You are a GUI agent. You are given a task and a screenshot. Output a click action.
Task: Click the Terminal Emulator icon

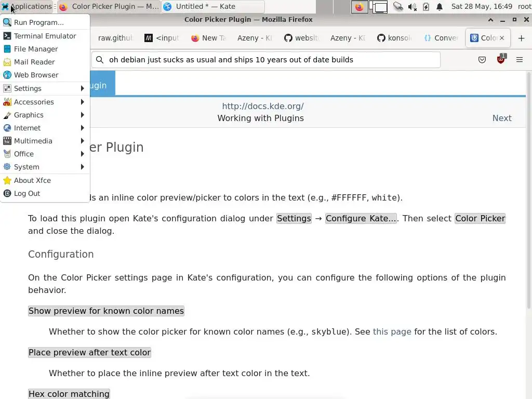7,36
